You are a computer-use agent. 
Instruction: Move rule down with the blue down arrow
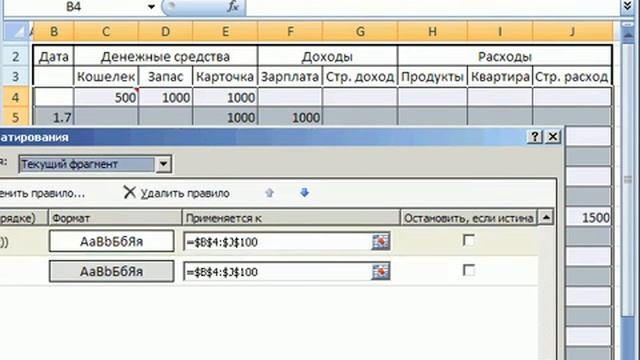(x=304, y=193)
